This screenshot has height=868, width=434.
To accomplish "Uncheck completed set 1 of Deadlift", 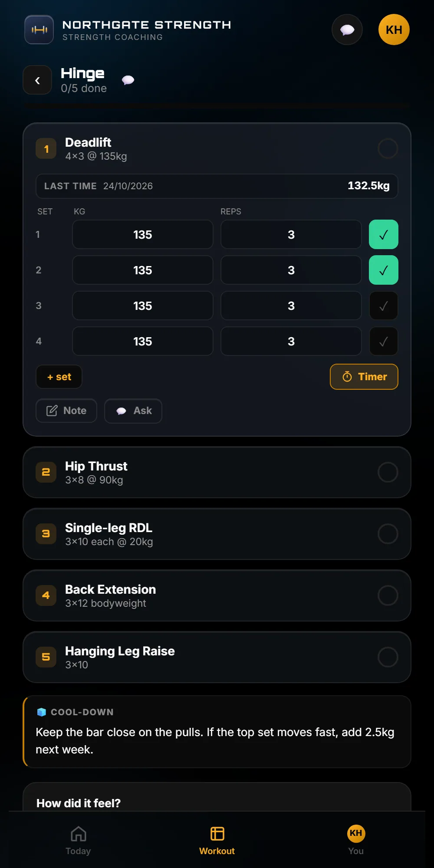I will [x=384, y=234].
